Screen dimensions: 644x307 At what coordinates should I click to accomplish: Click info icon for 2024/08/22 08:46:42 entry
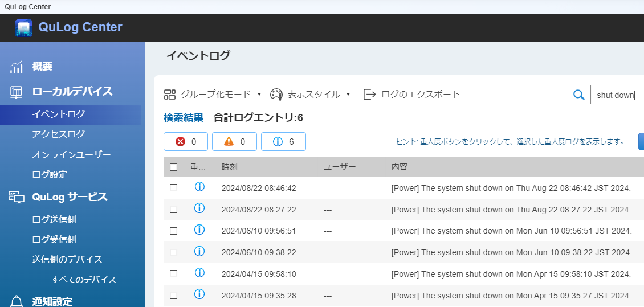(x=199, y=187)
